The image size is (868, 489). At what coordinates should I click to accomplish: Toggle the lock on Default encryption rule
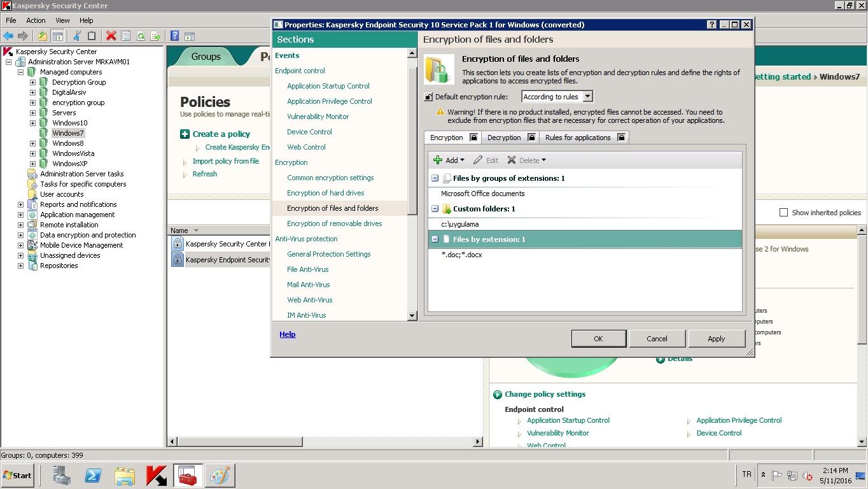[428, 97]
